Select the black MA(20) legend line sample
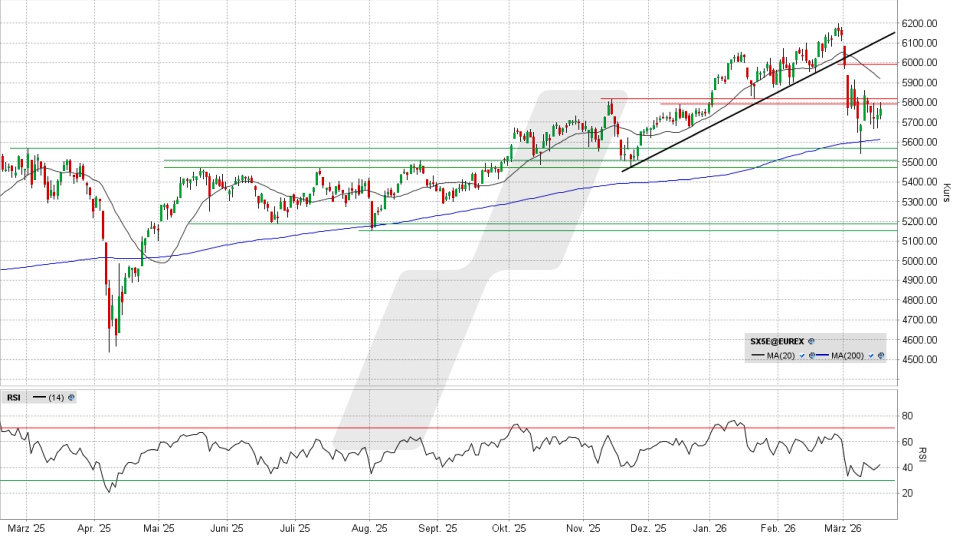 coord(758,356)
